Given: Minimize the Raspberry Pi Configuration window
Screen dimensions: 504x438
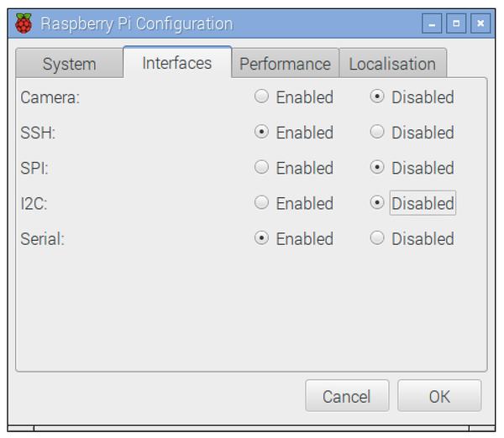Looking at the screenshot, I should point(433,24).
